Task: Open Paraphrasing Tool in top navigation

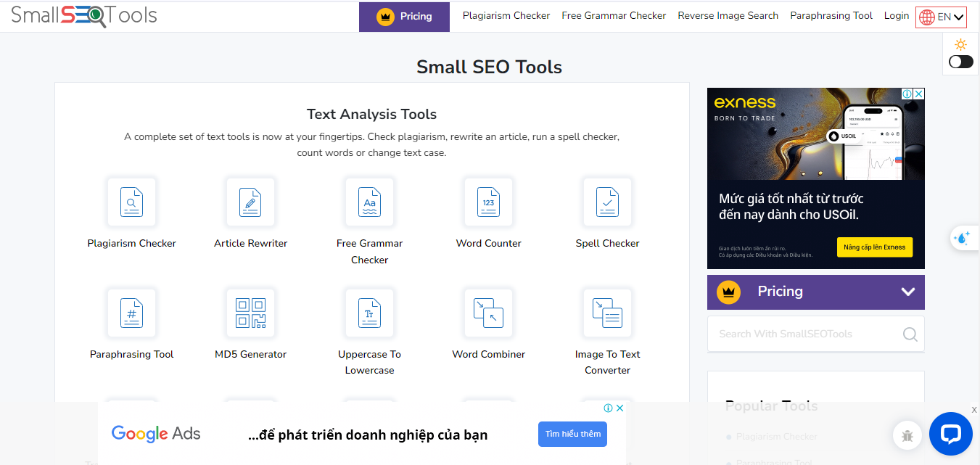Action: [831, 16]
